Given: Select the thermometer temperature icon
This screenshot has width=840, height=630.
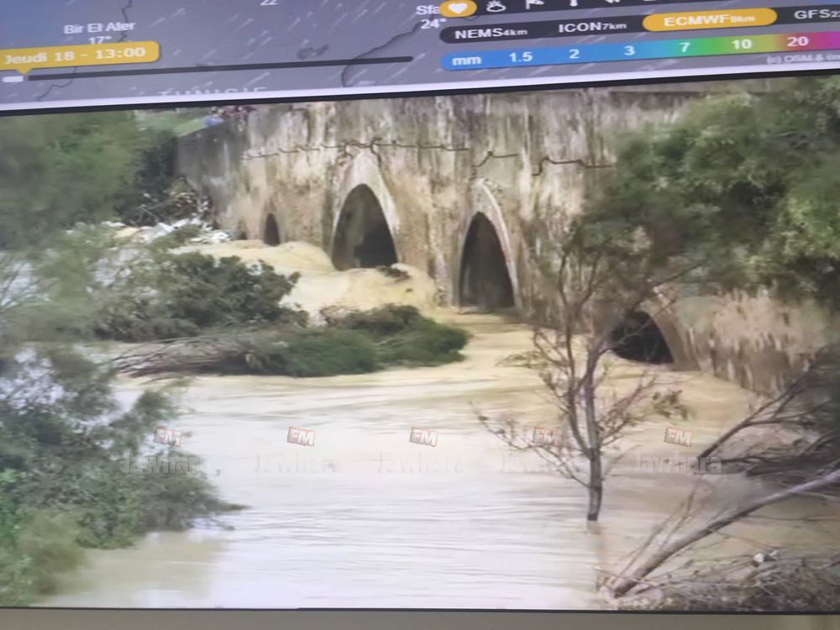Looking at the screenshot, I should tap(573, 3).
